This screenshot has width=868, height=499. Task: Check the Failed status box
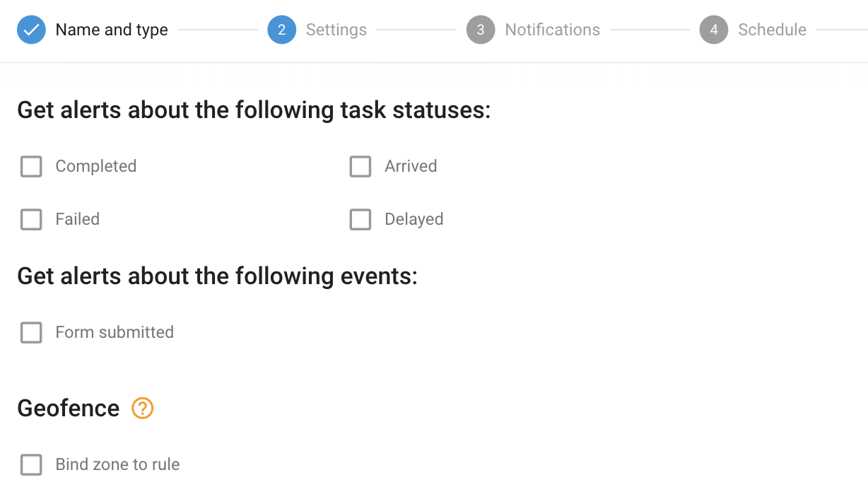coord(31,220)
